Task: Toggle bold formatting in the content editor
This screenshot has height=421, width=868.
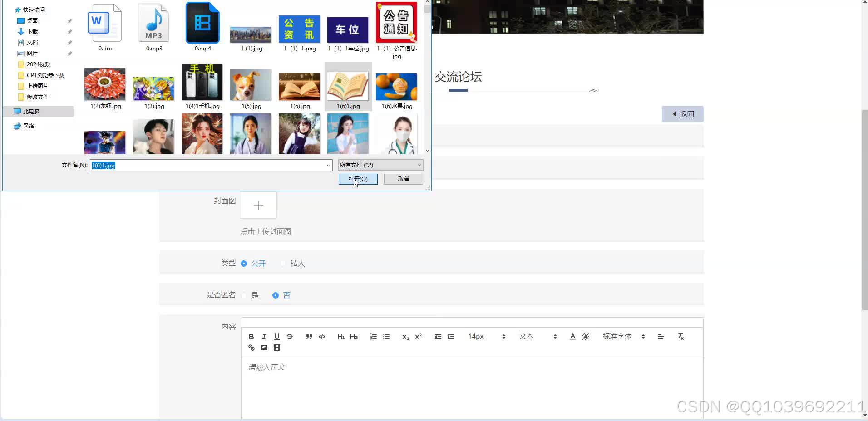Action: (x=251, y=336)
